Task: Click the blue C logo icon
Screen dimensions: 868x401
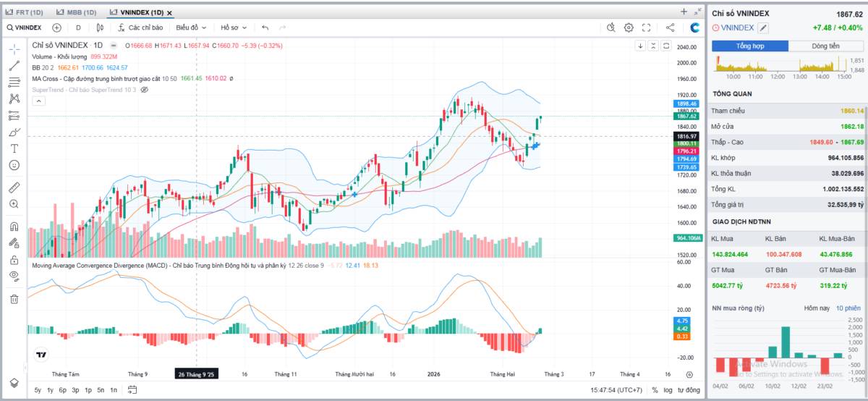Action: [x=694, y=28]
